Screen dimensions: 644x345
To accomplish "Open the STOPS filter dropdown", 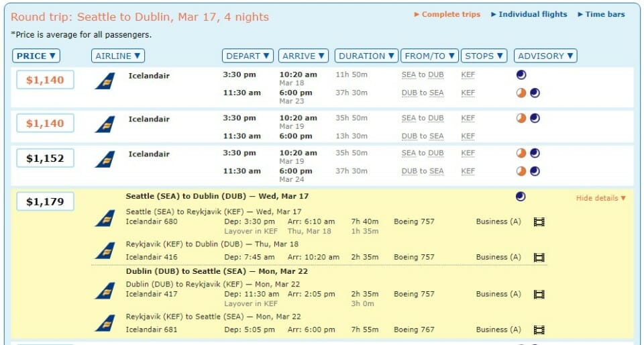I will click(x=484, y=56).
